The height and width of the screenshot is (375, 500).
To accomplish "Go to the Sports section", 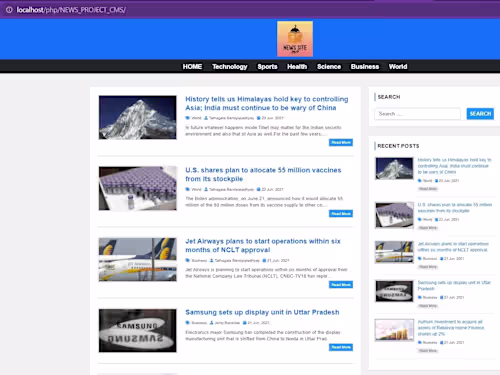I will point(267,67).
